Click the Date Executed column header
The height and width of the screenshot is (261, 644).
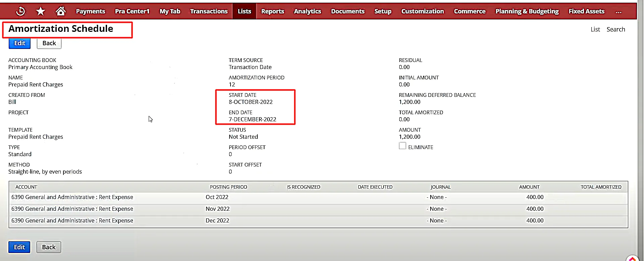pos(375,187)
